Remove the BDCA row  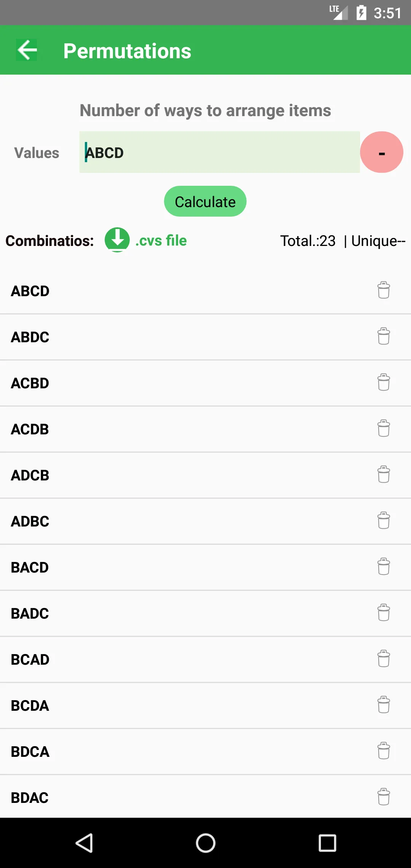pos(384,751)
